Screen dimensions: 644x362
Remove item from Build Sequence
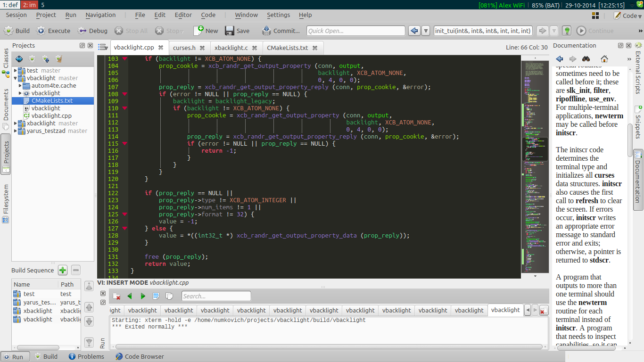coord(76,270)
